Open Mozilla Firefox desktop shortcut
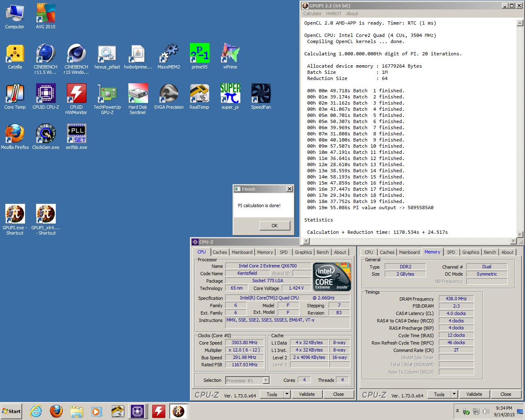Screen dimensions: 525x420 click(x=15, y=137)
